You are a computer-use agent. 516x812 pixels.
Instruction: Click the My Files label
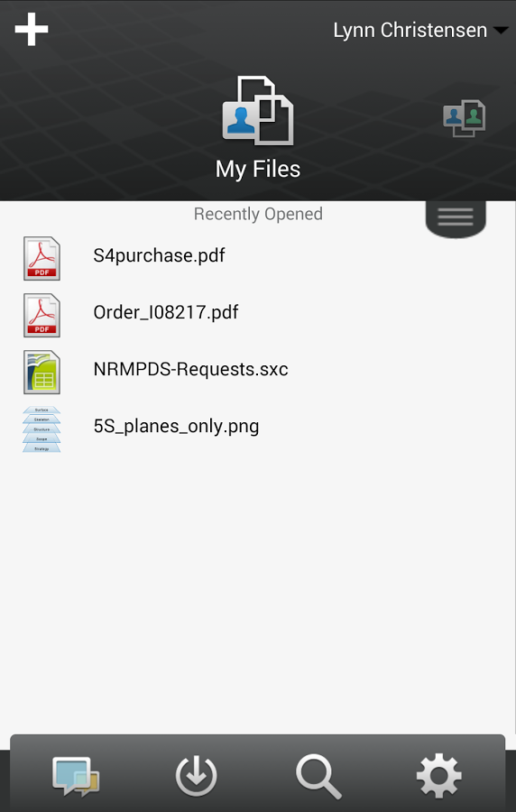(x=258, y=170)
